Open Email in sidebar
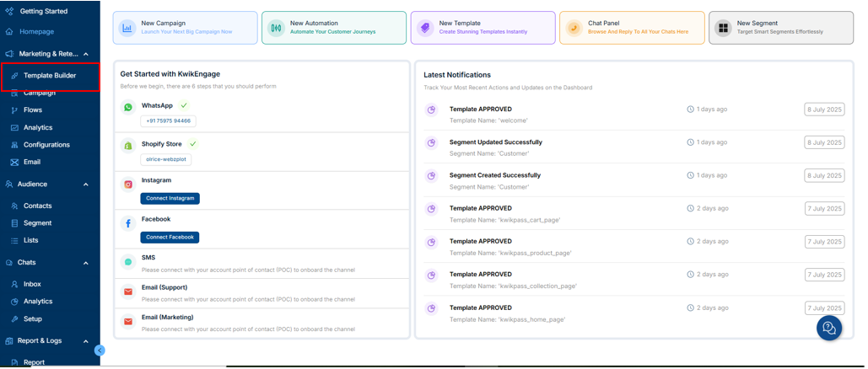 click(32, 162)
